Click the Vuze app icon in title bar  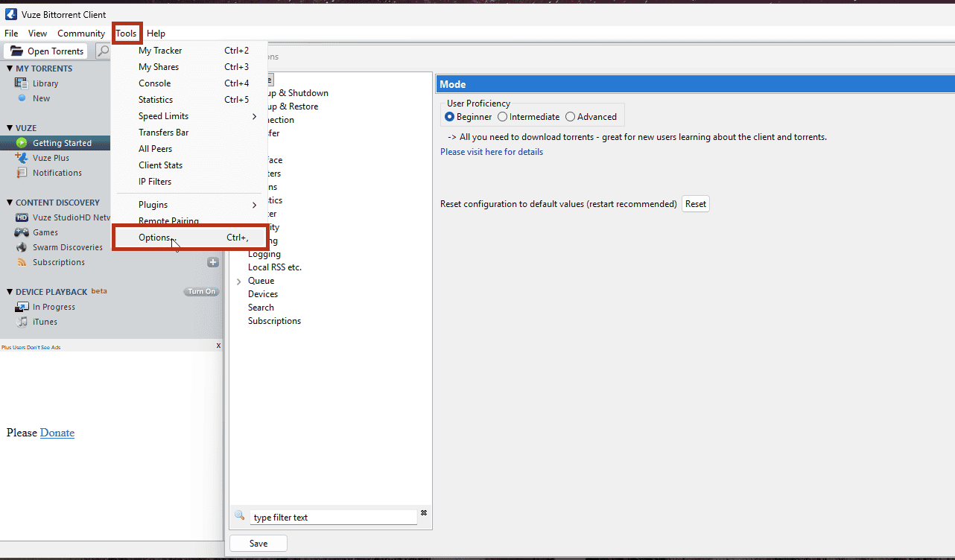click(11, 14)
